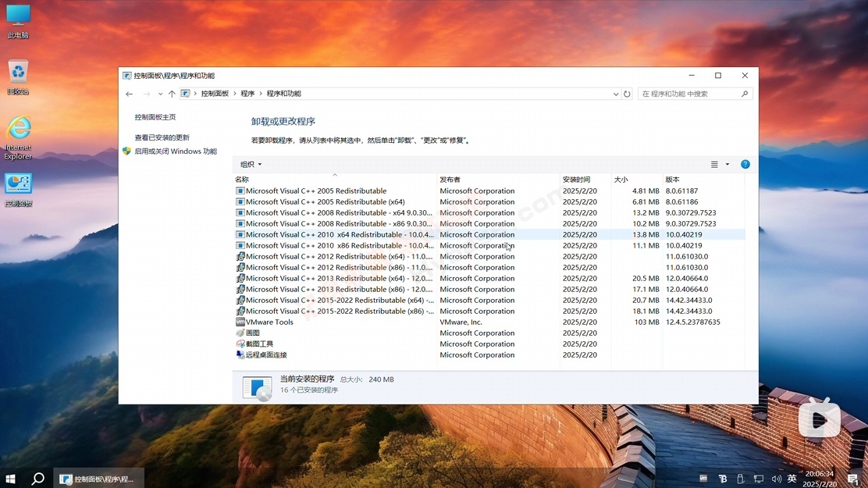This screenshot has height=488, width=868.
Task: Open the 组织 dropdown menu
Action: [x=251, y=164]
